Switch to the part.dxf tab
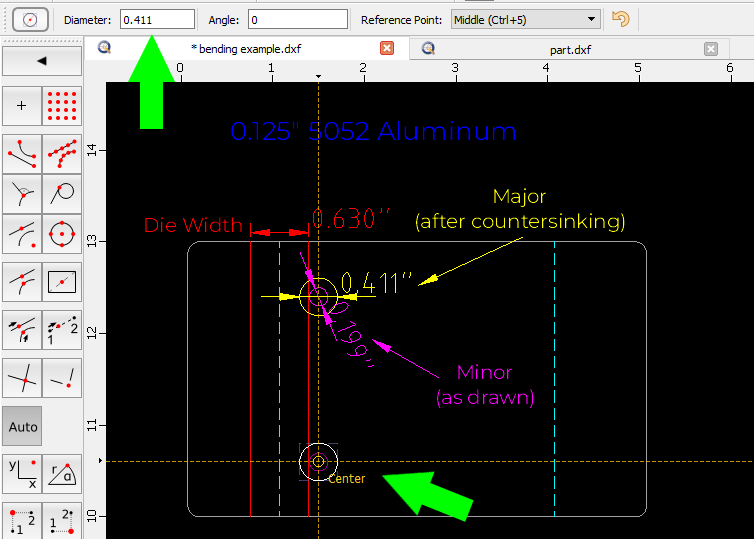 [569, 48]
